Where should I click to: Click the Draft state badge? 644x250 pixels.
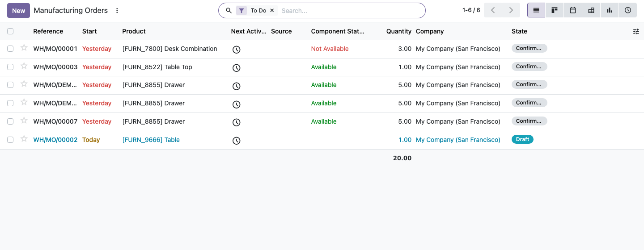tap(522, 139)
